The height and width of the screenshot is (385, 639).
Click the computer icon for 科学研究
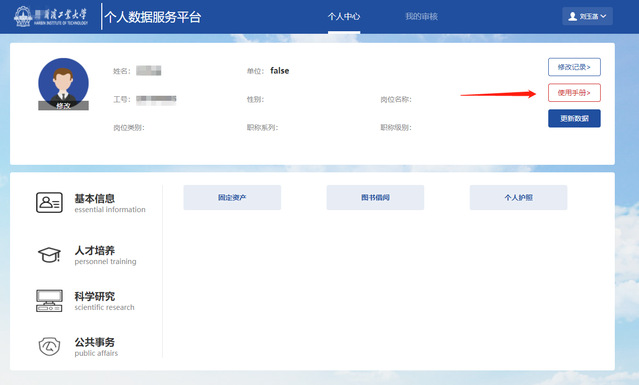click(x=49, y=301)
